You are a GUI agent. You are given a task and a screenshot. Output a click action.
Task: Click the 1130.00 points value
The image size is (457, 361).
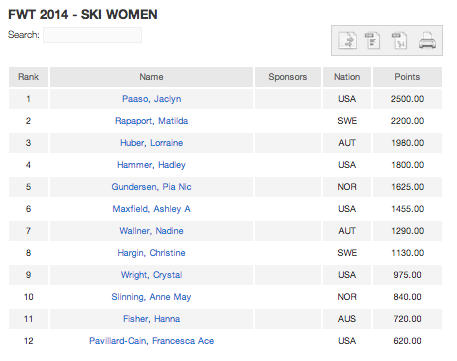pos(407,253)
